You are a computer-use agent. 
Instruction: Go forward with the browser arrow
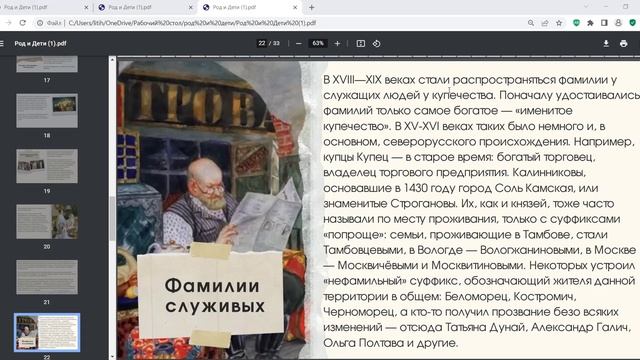click(8, 23)
